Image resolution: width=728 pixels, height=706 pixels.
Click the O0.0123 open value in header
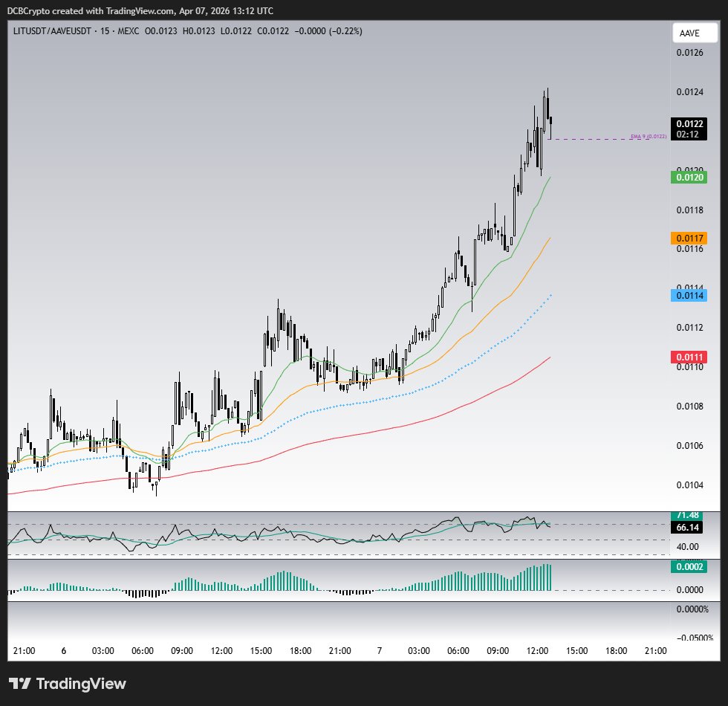(160, 31)
